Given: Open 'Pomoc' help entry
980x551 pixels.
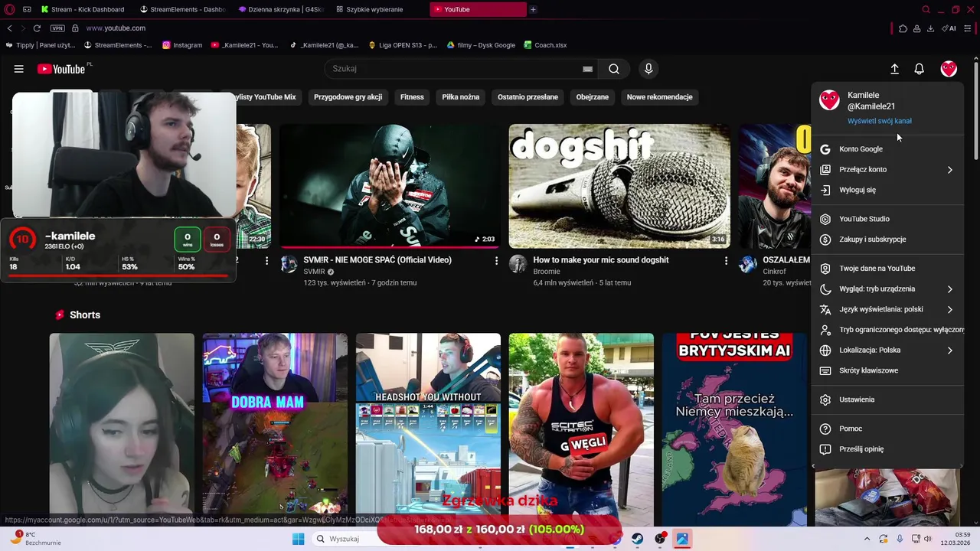Looking at the screenshot, I should 887,429.
